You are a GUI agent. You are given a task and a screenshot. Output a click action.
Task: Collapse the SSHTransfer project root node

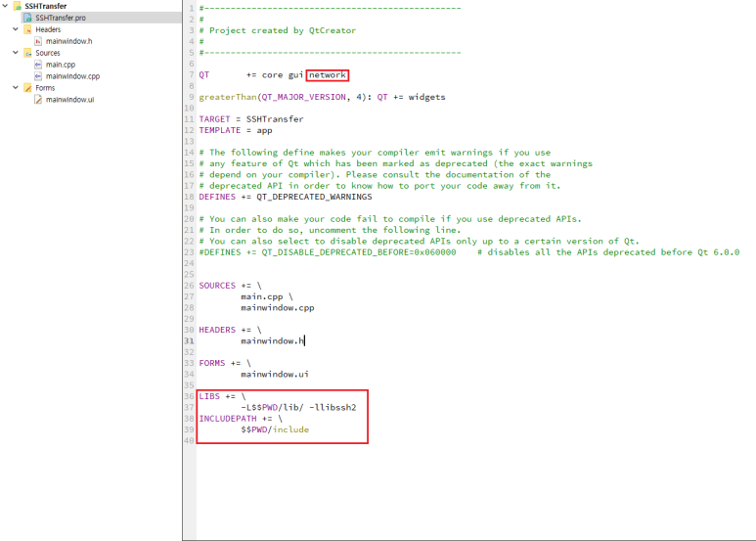click(5, 6)
